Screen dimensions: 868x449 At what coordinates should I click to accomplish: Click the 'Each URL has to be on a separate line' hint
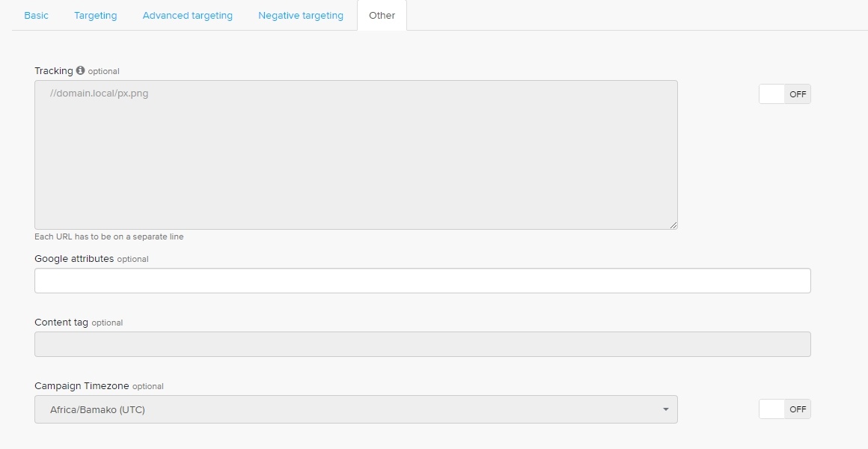click(x=109, y=236)
